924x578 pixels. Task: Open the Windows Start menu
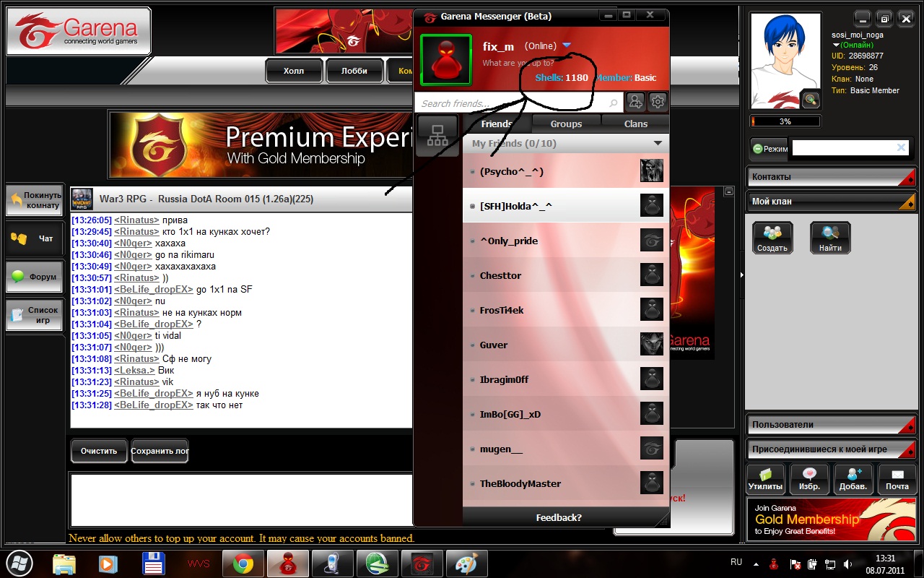tap(19, 563)
